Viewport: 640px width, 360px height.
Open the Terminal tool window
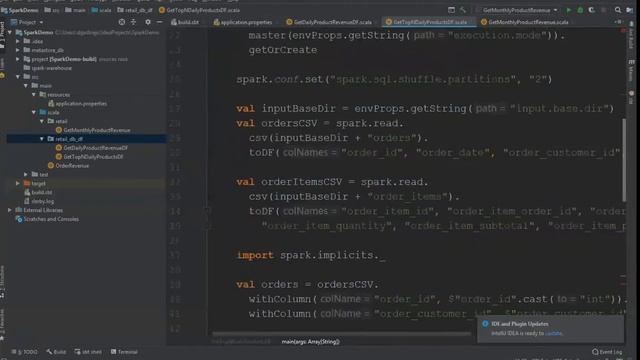[124, 352]
